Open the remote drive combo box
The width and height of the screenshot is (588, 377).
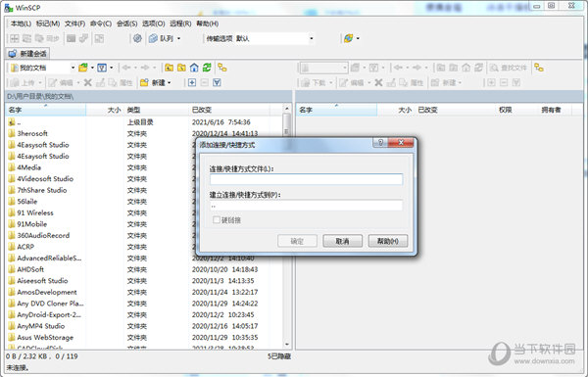pos(323,68)
